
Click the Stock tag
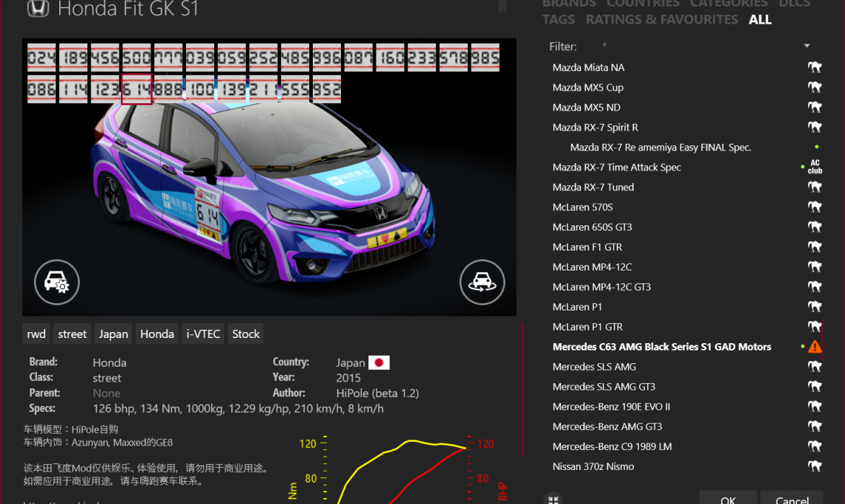[246, 334]
